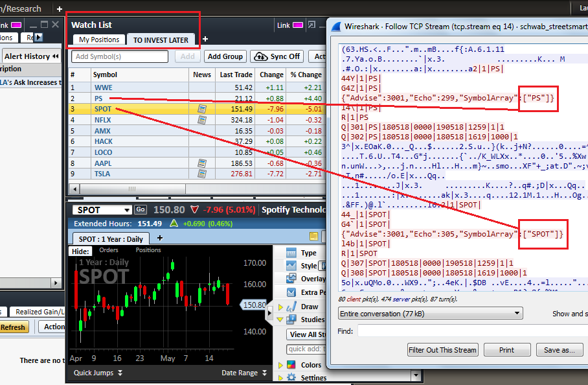This screenshot has height=385, width=588.
Task: Click the Wireshark Find field
Action: click(473, 331)
